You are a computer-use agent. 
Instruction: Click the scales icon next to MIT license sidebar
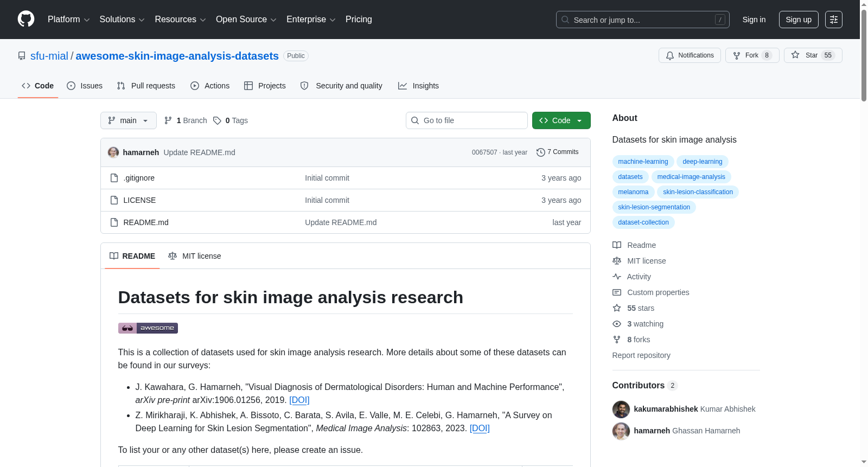coord(617,261)
